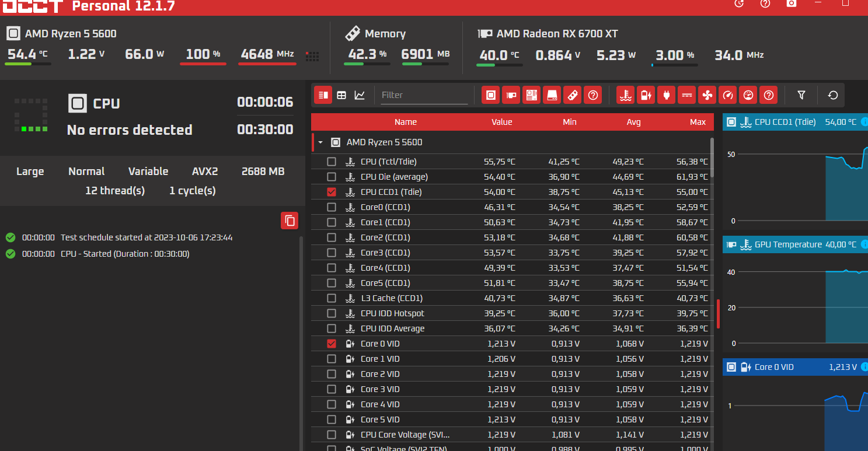Sort by the Value column header
The height and width of the screenshot is (451, 868).
coord(501,122)
